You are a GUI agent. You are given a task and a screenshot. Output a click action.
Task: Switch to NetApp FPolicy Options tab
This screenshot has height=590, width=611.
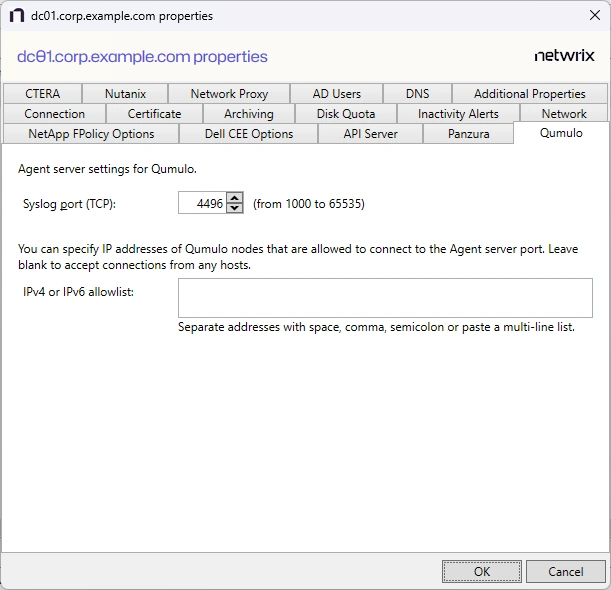coord(91,134)
